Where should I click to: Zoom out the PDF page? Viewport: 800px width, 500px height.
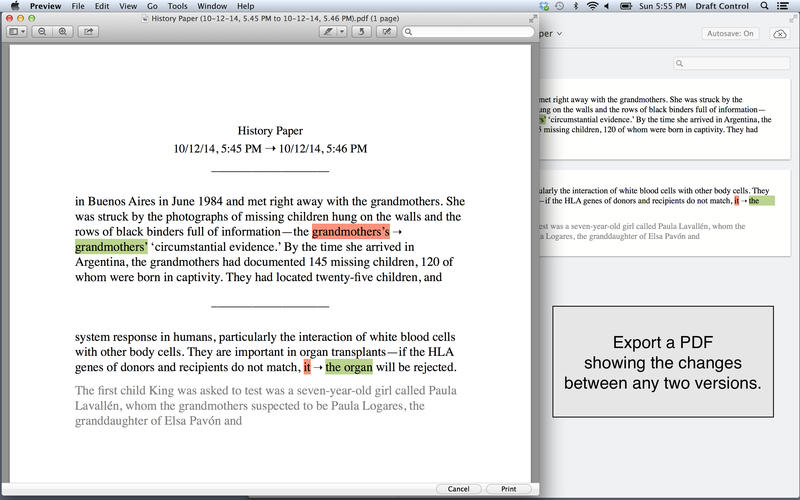(42, 32)
